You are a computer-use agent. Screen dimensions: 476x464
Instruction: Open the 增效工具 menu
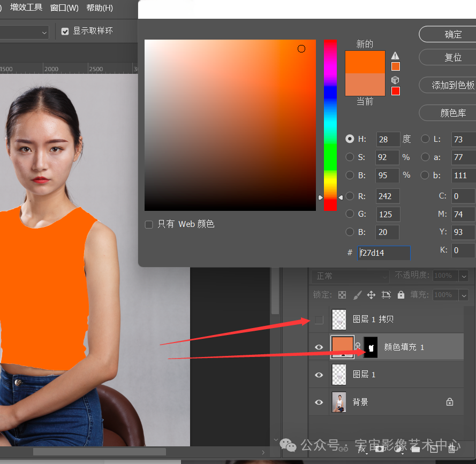point(26,7)
